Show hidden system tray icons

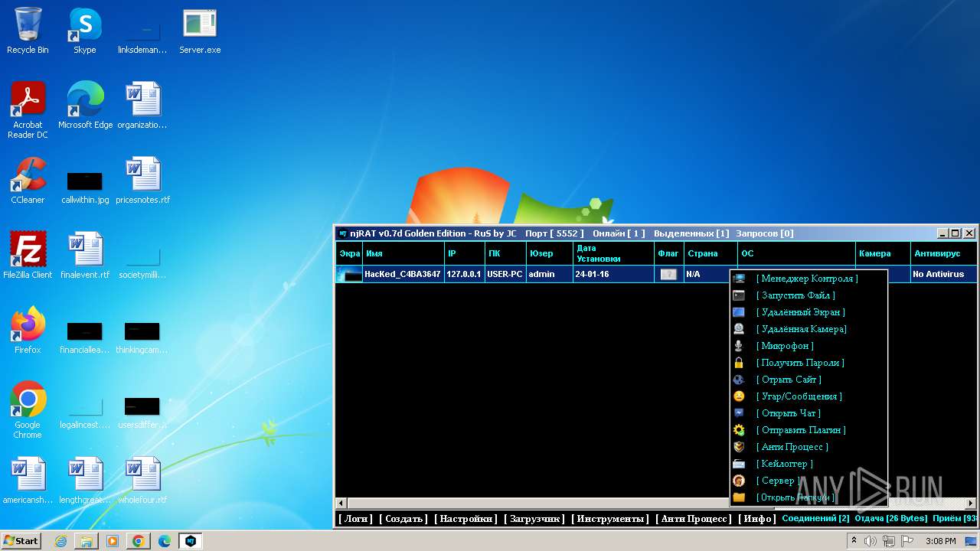[854, 540]
